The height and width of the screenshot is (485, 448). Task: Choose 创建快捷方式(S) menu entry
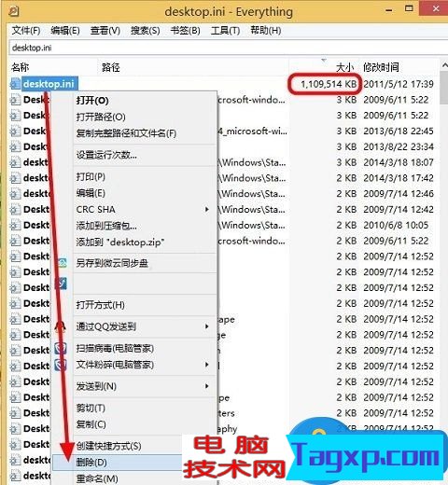(x=109, y=446)
